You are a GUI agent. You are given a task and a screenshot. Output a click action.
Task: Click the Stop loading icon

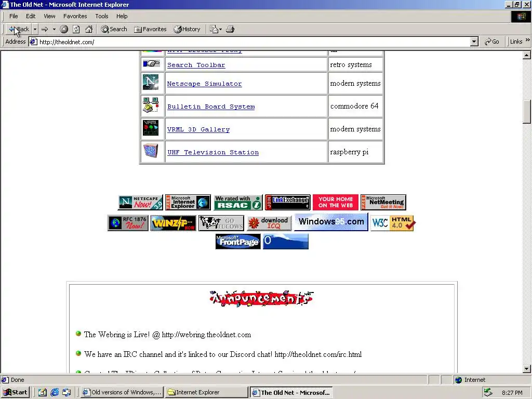click(64, 29)
